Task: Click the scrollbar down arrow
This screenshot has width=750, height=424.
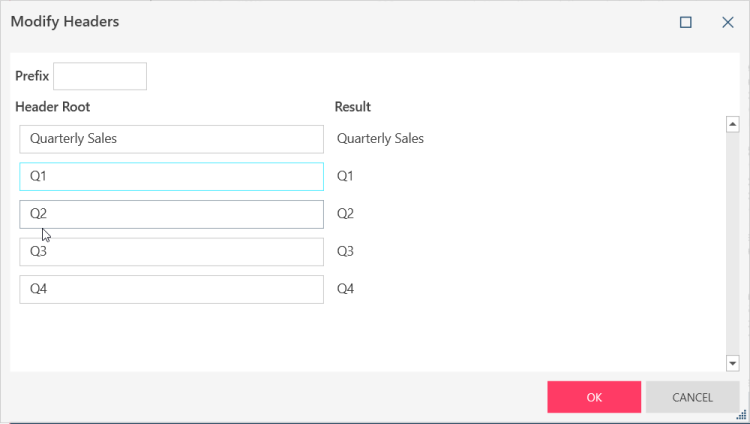Action: pos(731,362)
